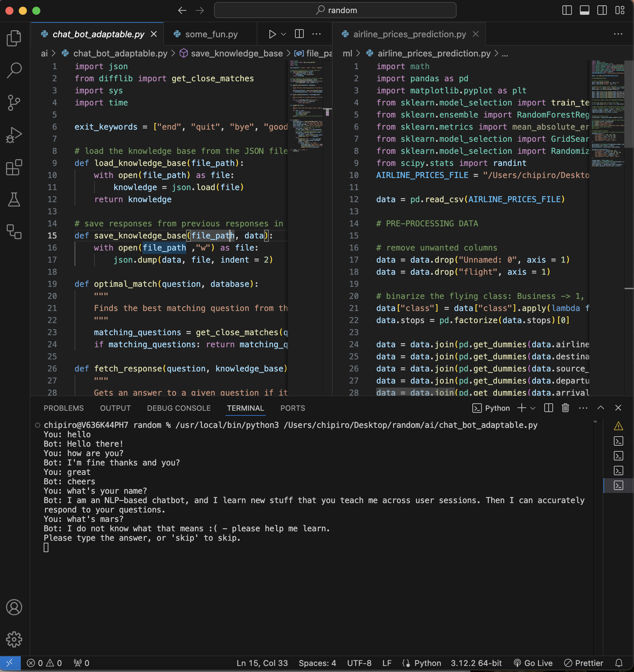This screenshot has height=672, width=634.
Task: Open the PROBLEMS panel tab
Action: click(64, 408)
